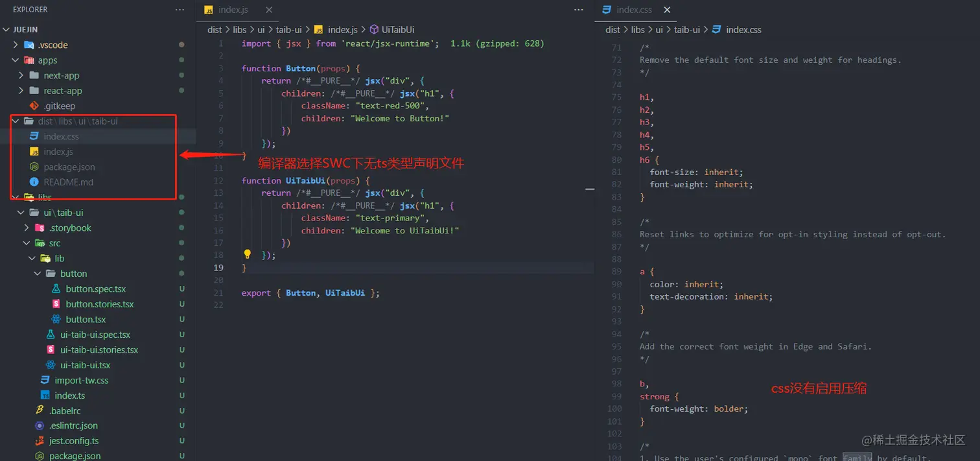Screen dimensions: 980x461
Task: Select 'index.js' in left breadcrumb
Action: click(343, 30)
